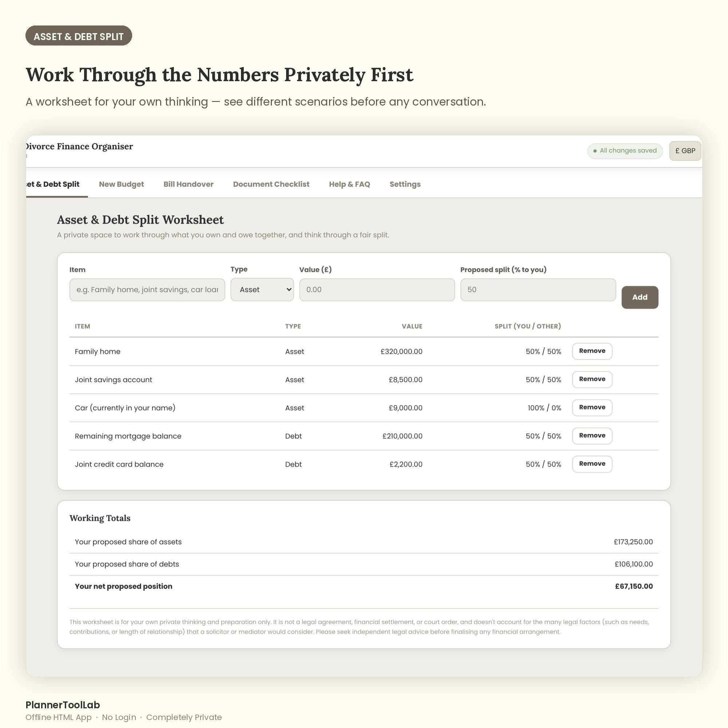This screenshot has height=728, width=728.
Task: Remove the Car item row
Action: tap(592, 407)
